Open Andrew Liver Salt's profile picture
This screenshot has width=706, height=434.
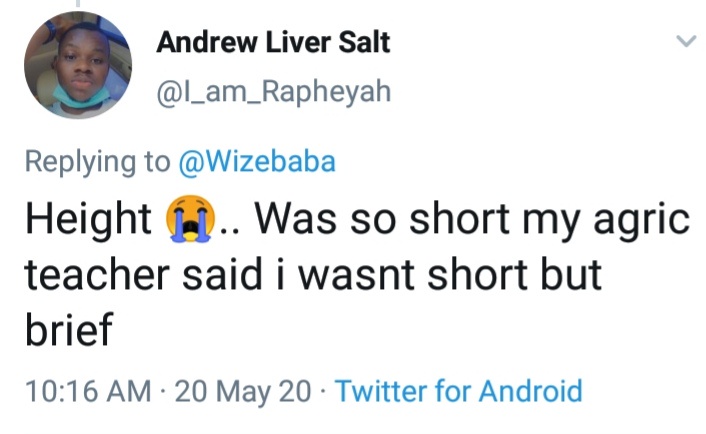point(77,65)
